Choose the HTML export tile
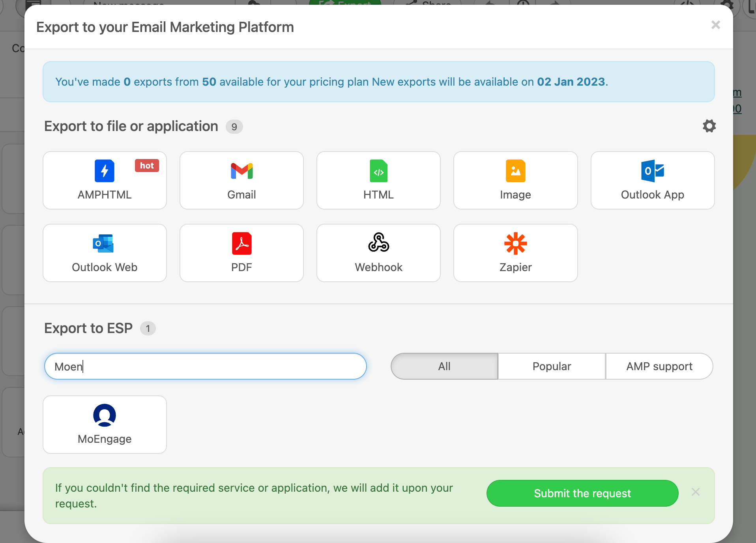 [x=378, y=180]
